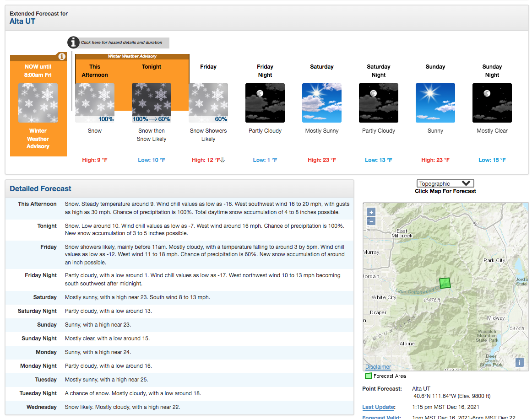The width and height of the screenshot is (532, 419).
Task: Click the Friday Night row label in detailed forecast
Action: pos(41,275)
